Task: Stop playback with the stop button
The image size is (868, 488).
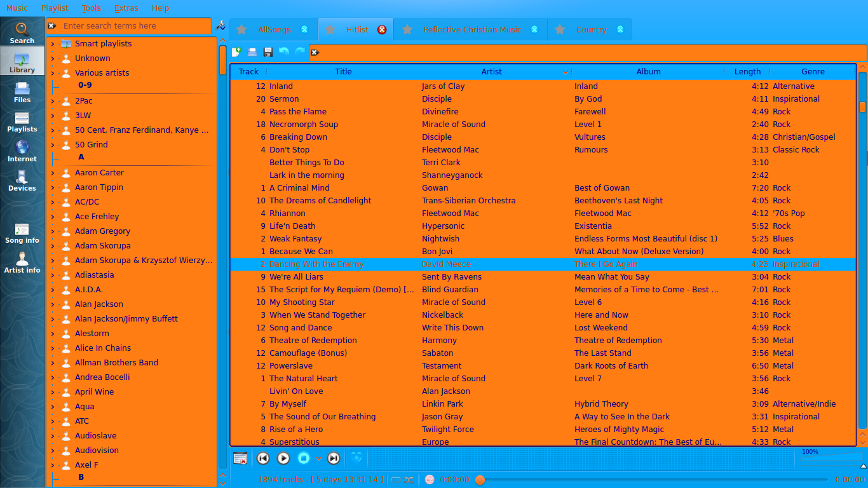Action: click(304, 458)
